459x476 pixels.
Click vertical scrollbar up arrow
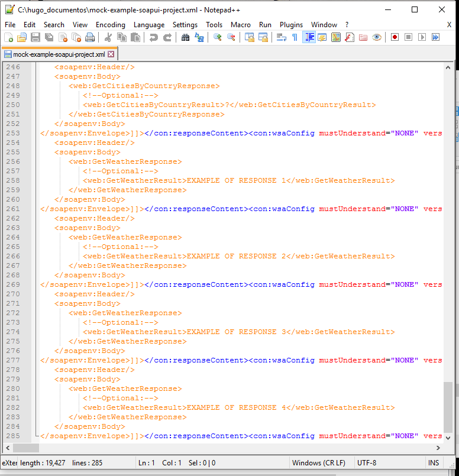tap(448, 67)
